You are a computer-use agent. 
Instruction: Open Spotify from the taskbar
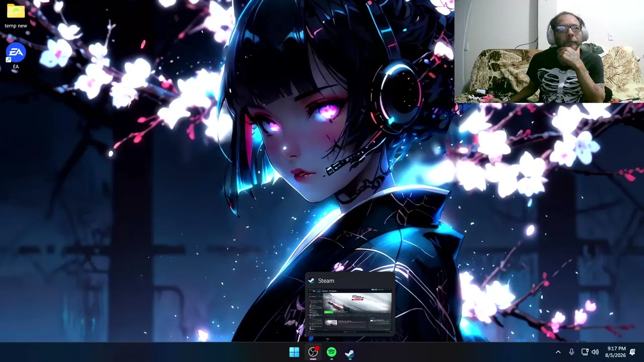[x=332, y=352]
